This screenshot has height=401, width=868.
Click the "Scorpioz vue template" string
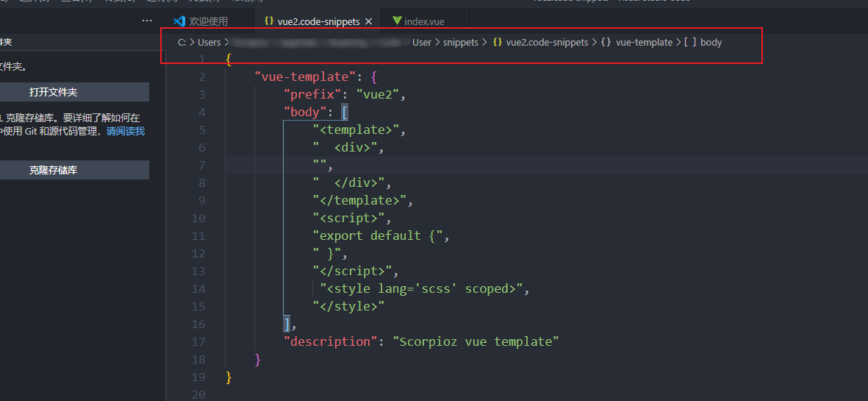(476, 341)
